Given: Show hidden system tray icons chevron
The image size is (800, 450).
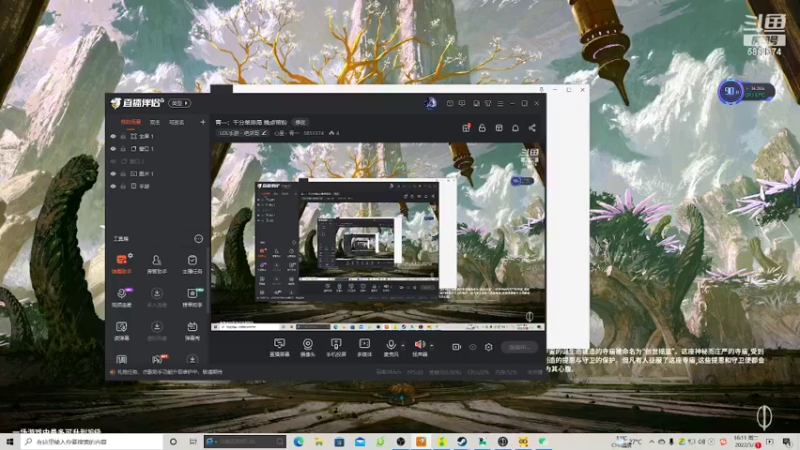Looking at the screenshot, I should pos(652,441).
